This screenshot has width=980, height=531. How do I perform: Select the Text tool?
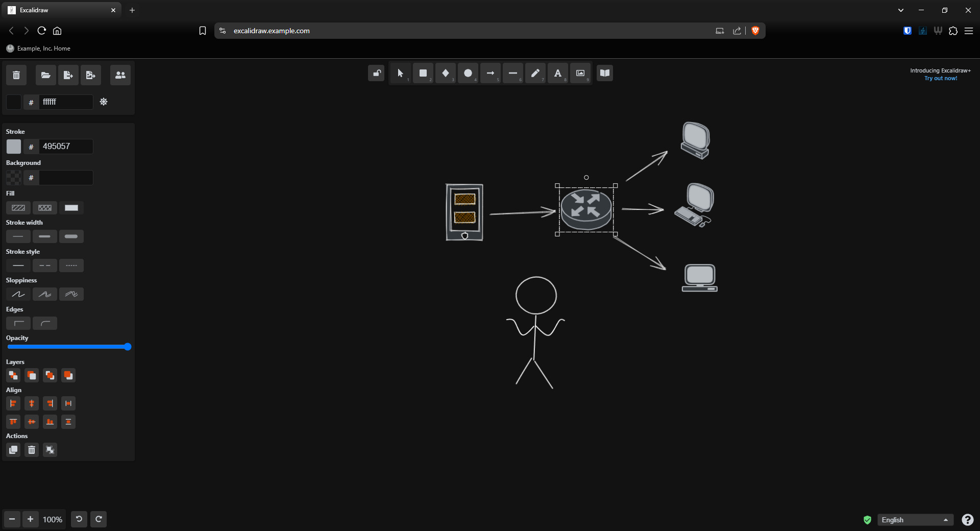[x=557, y=74]
